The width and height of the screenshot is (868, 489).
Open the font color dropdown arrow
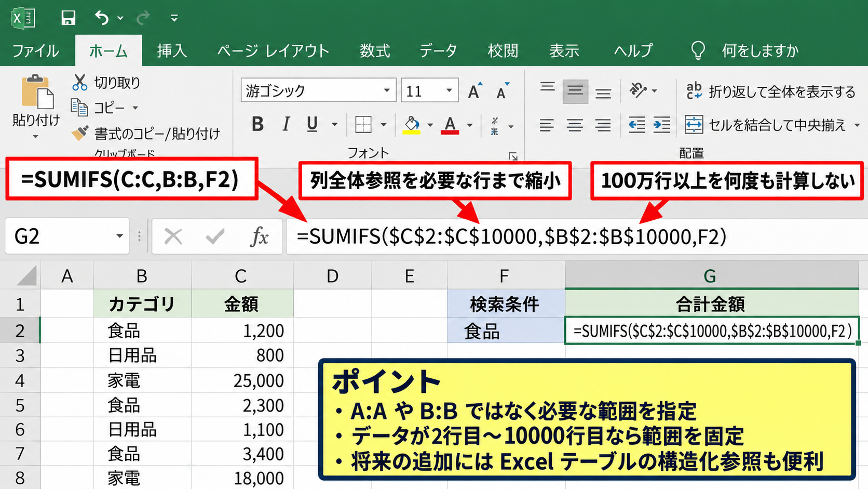(470, 125)
